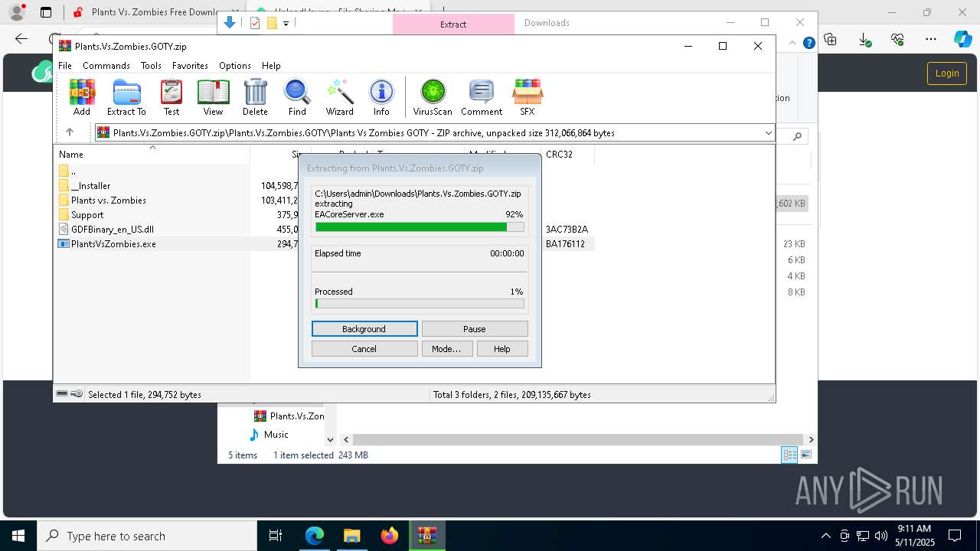
Task: Click the Delete trash can icon
Action: pyautogui.click(x=255, y=97)
